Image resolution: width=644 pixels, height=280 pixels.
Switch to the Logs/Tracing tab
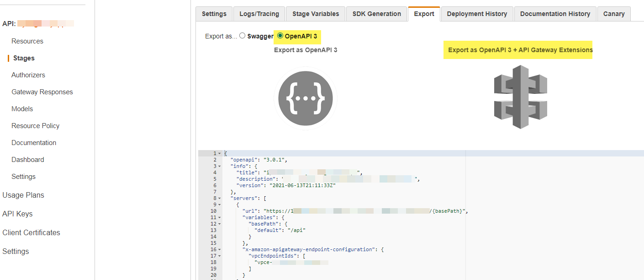pos(259,14)
